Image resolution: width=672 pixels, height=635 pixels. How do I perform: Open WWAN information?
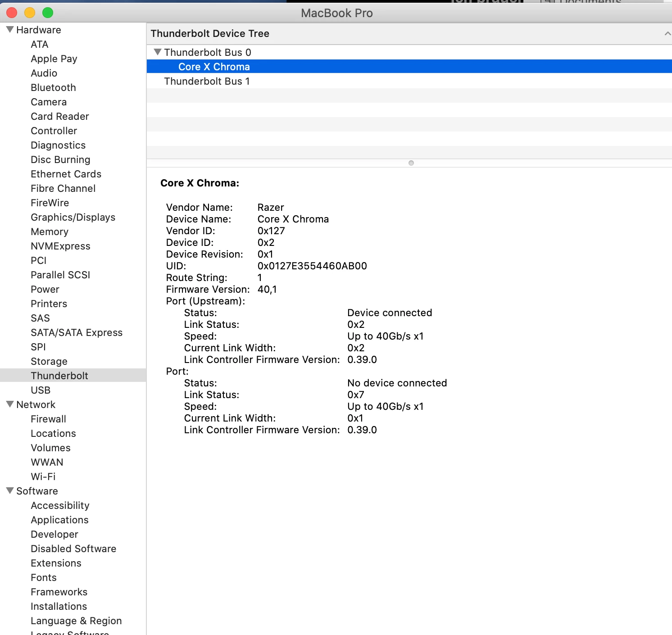(x=47, y=462)
